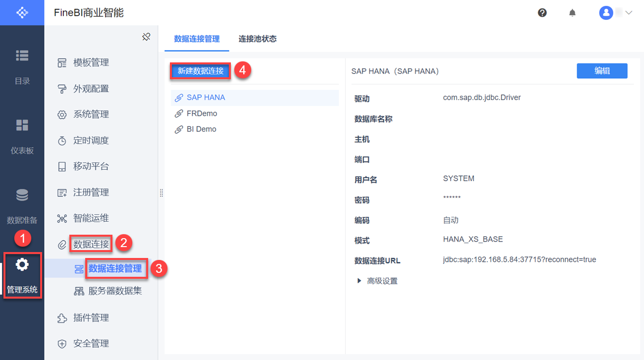Viewport: 644px width, 360px height.
Task: Click the 服务器数据集 icon
Action: click(79, 291)
